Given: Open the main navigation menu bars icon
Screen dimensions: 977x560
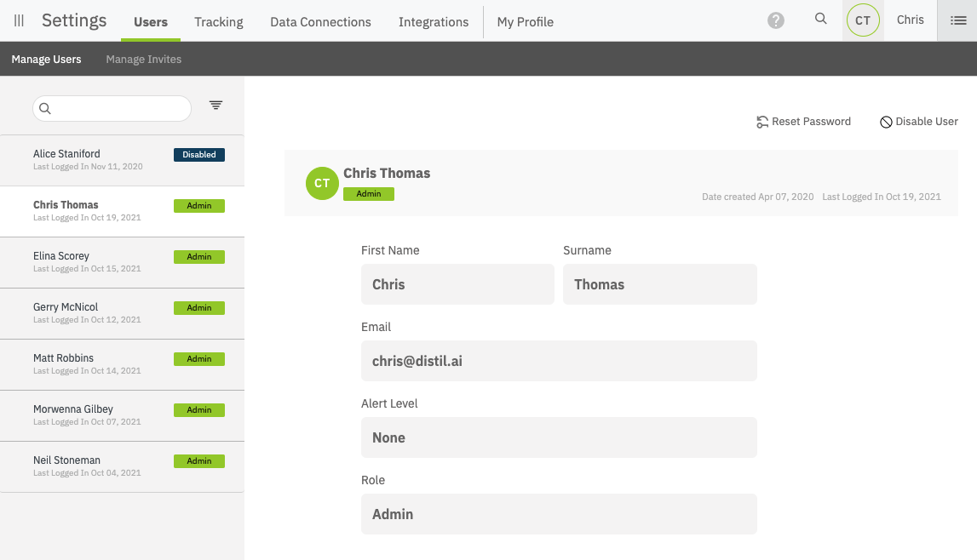Looking at the screenshot, I should 19,20.
